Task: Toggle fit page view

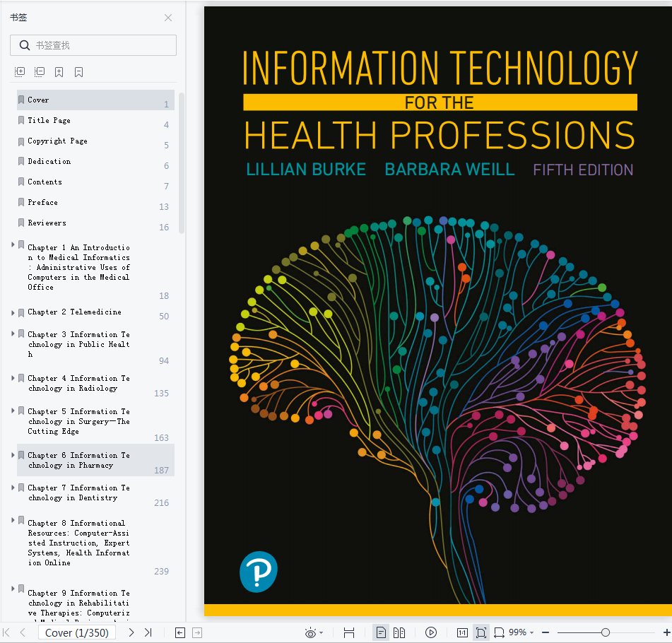Action: 481,632
